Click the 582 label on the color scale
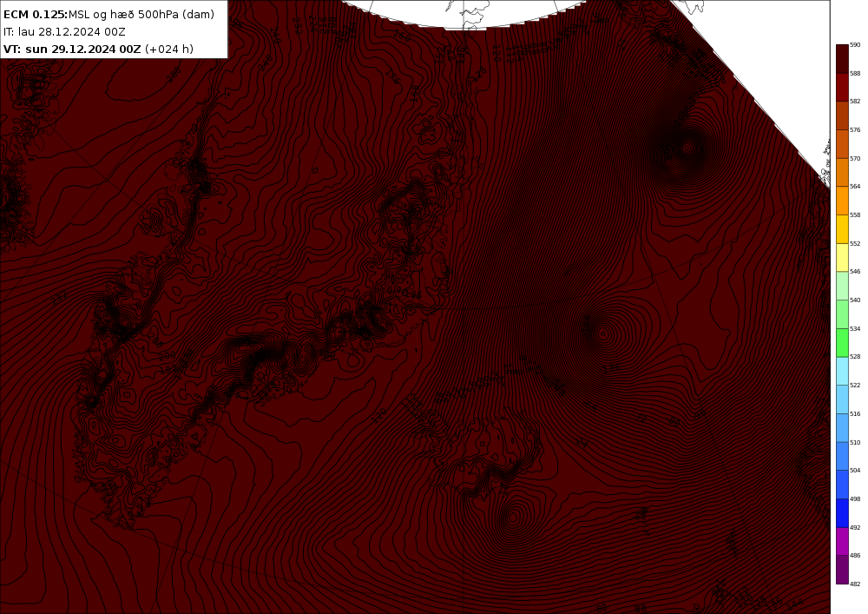The height and width of the screenshot is (614, 868). click(x=855, y=102)
